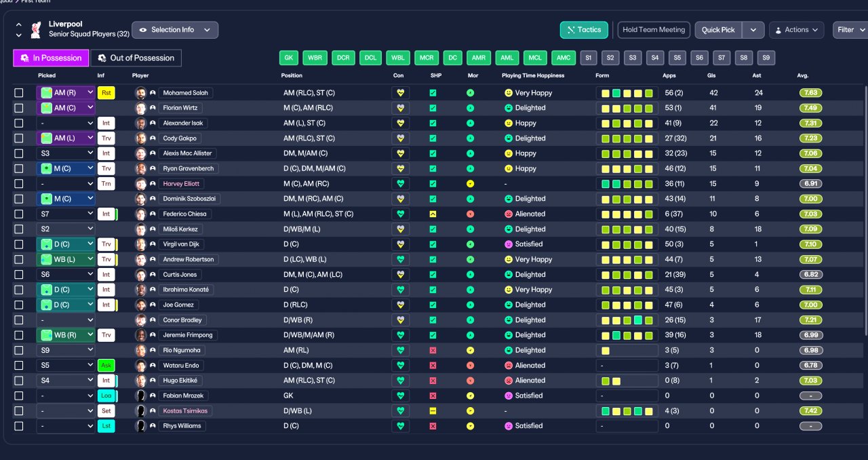Open Mohamed Salah's AM (R) picked dropdown
The height and width of the screenshot is (460, 868).
pyautogui.click(x=66, y=93)
